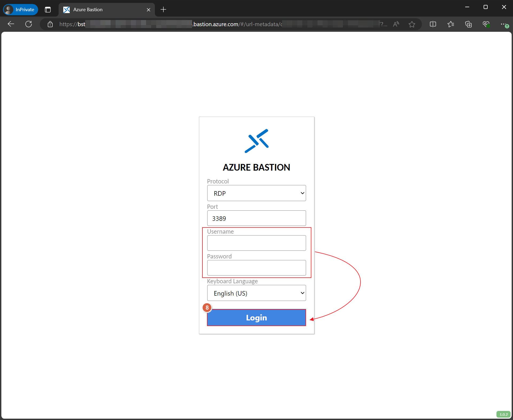
Task: Click the Username input field
Action: point(256,243)
